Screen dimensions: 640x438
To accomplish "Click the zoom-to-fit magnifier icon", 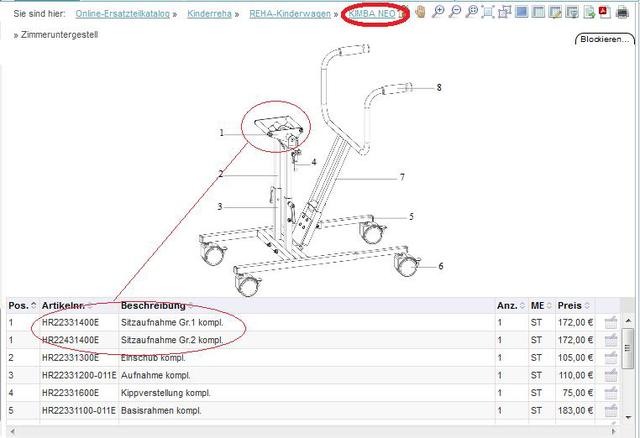I will point(471,12).
